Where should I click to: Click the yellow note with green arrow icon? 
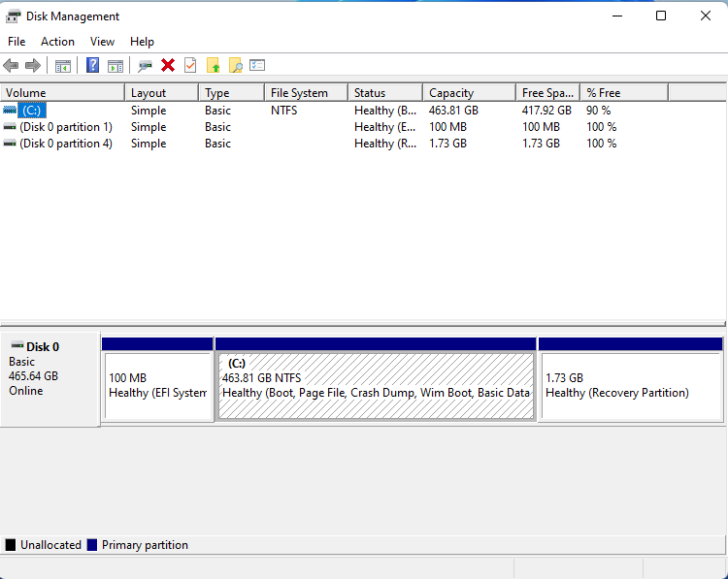coord(213,65)
